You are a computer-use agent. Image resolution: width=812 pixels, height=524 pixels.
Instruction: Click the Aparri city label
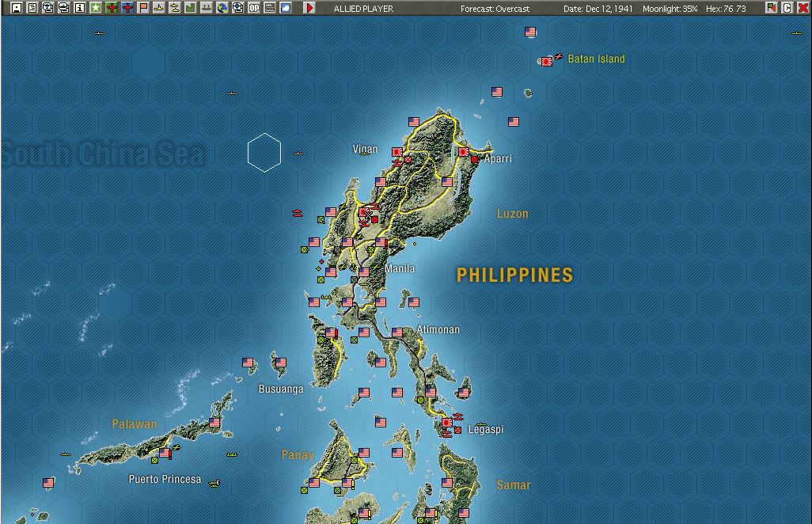[498, 158]
